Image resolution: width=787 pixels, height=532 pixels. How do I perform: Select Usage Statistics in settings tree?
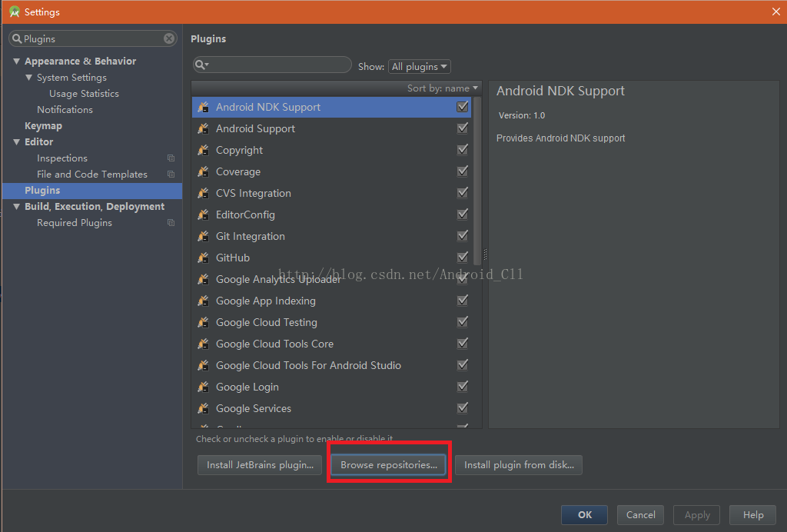pos(84,93)
